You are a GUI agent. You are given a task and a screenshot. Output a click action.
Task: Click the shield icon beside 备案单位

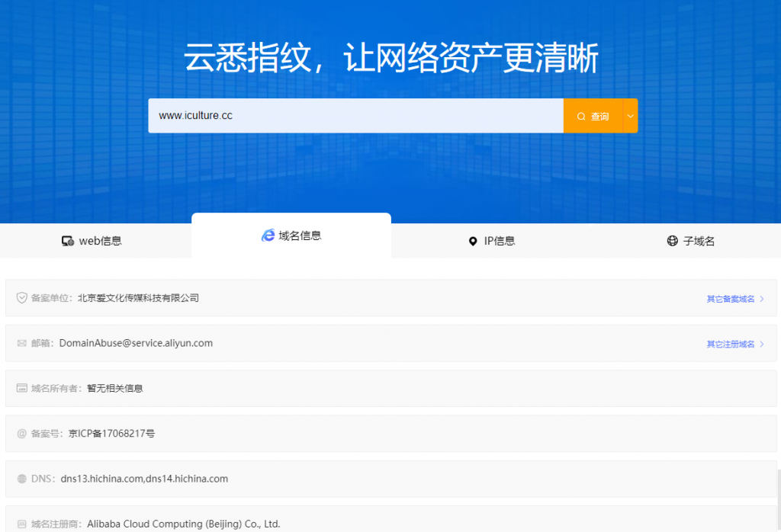[22, 297]
